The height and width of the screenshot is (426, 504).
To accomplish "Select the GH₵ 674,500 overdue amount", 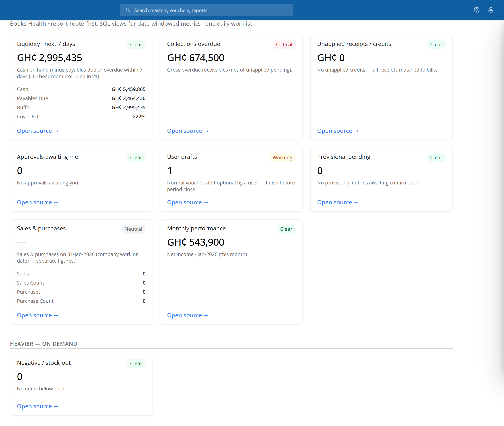I will 196,58.
